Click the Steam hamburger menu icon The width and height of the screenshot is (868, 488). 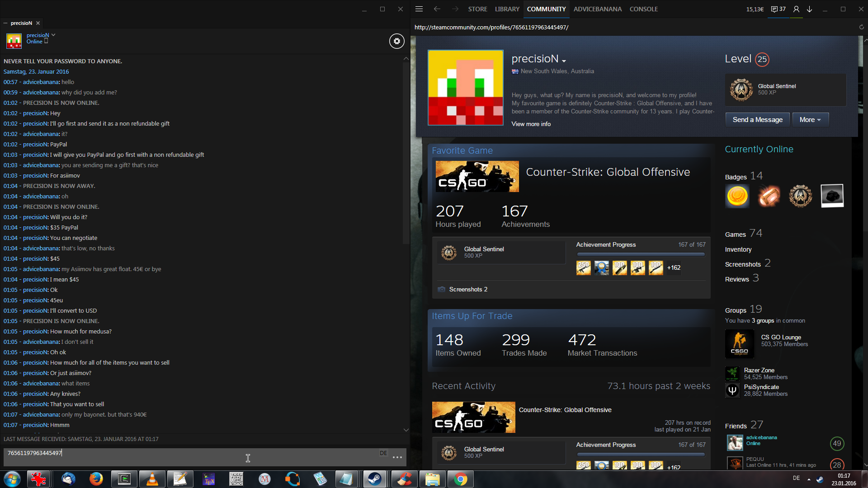pyautogui.click(x=419, y=9)
